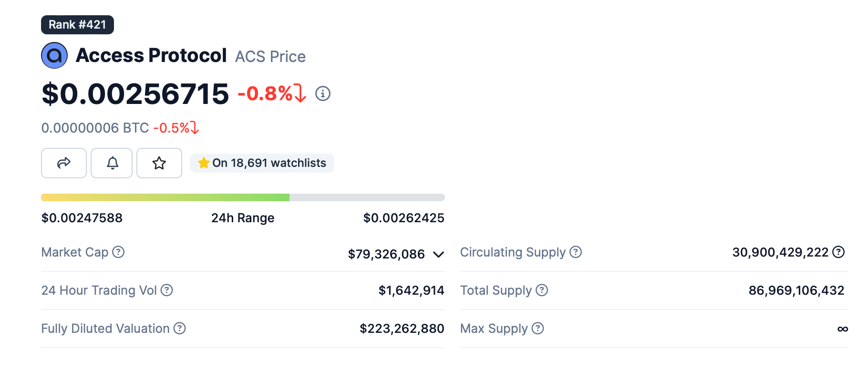Click the $0.00256715 price value
868x371 pixels.
(135, 93)
